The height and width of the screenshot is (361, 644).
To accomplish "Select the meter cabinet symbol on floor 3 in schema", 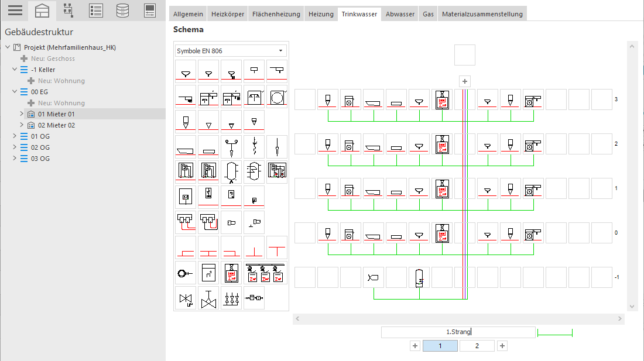I will pos(443,99).
